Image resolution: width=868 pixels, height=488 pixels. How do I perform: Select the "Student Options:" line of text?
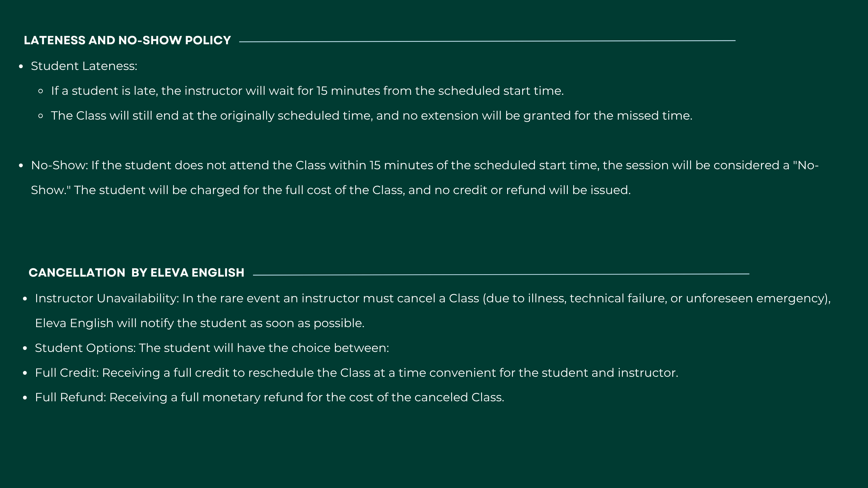212,348
